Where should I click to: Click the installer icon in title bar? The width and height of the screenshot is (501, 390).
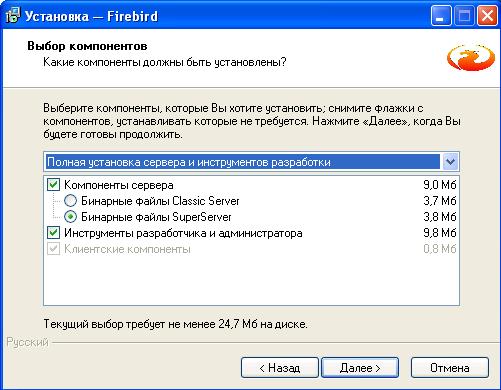tap(13, 16)
